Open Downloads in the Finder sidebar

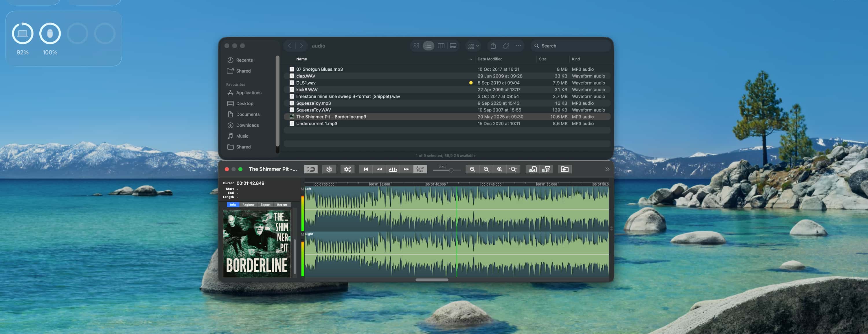[247, 125]
